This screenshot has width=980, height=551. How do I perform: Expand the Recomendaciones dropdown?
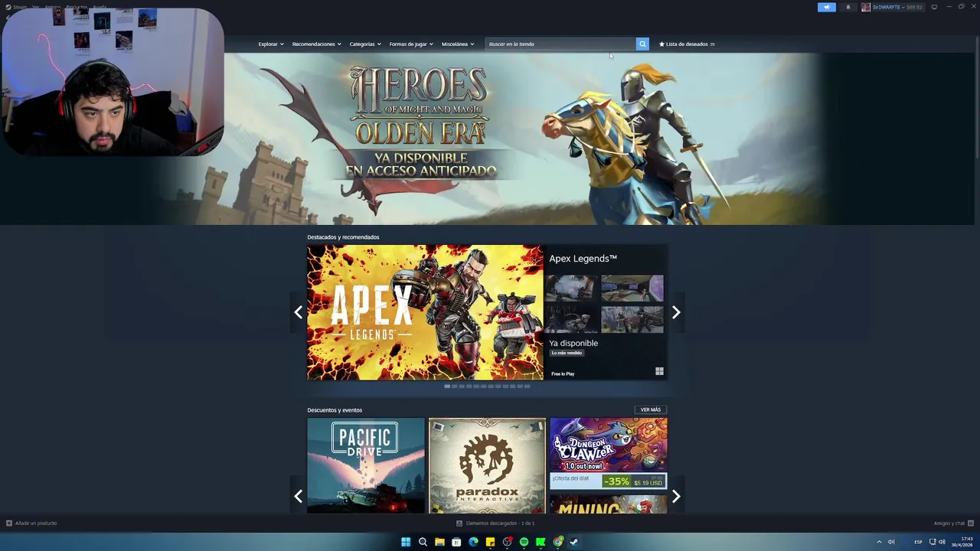316,44
